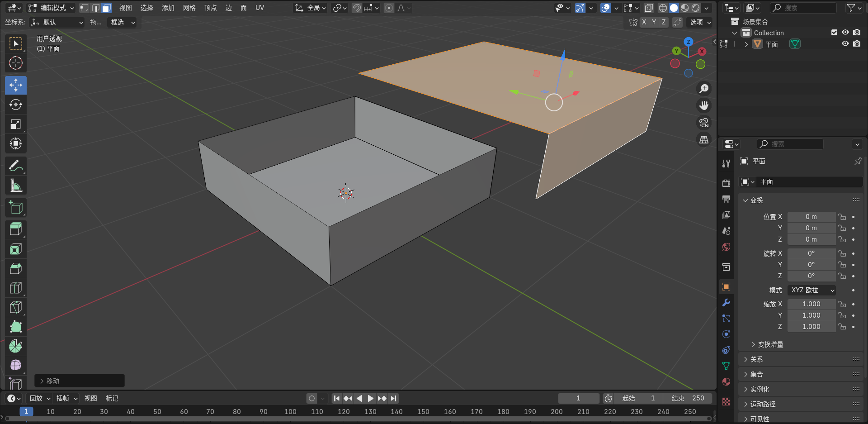Select the Scale tool
Viewport: 868px width, 424px height.
tap(16, 124)
